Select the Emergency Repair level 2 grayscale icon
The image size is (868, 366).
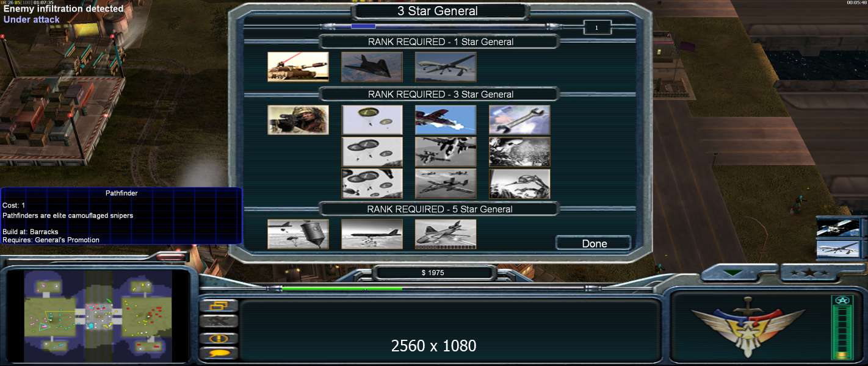[519, 152]
